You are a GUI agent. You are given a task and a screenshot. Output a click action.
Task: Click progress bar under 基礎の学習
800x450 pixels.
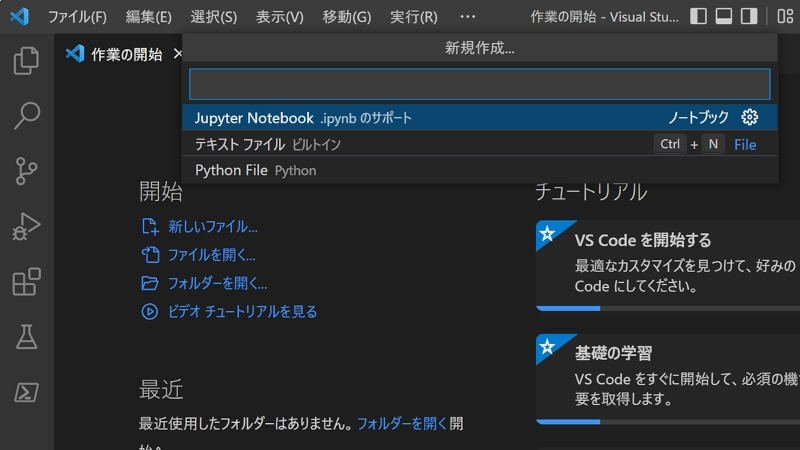pos(668,422)
